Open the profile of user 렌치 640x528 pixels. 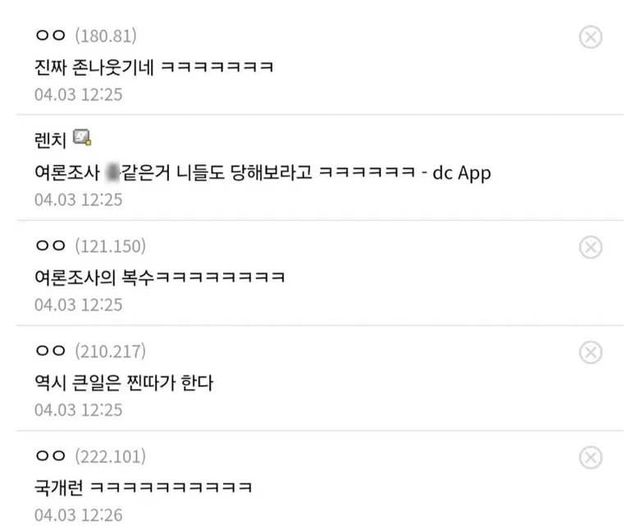pyautogui.click(x=50, y=140)
